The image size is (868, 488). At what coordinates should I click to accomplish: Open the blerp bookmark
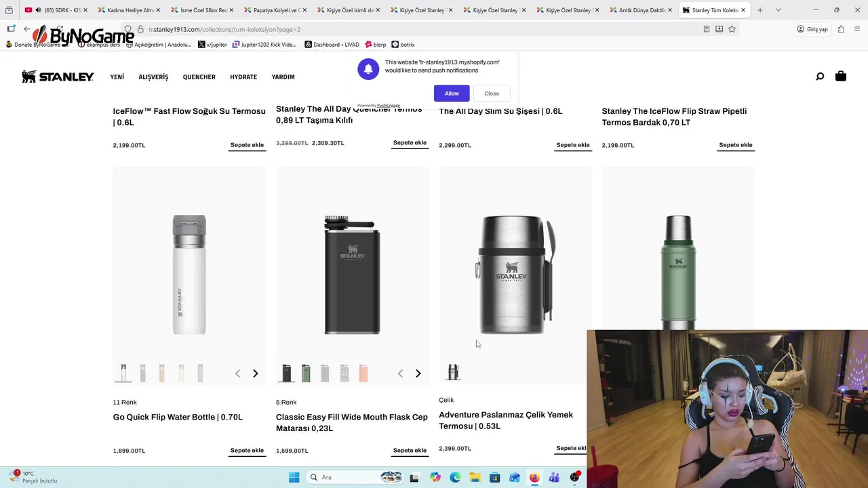[x=375, y=45]
